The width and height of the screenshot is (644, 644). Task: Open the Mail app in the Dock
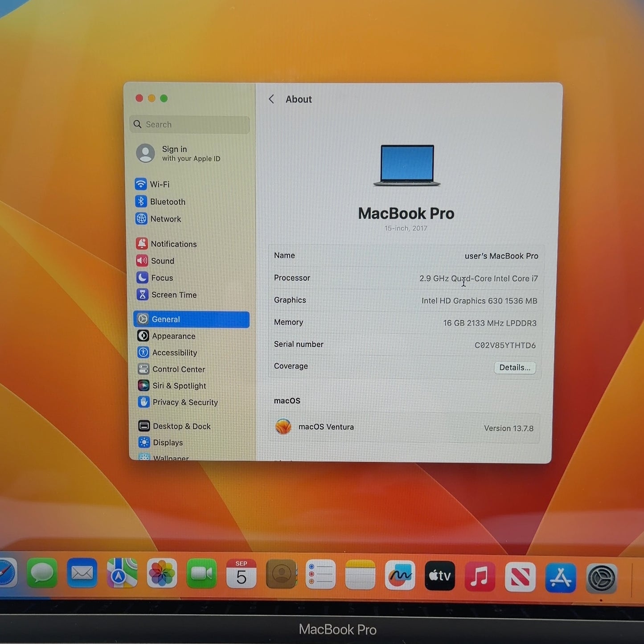pyautogui.click(x=82, y=573)
